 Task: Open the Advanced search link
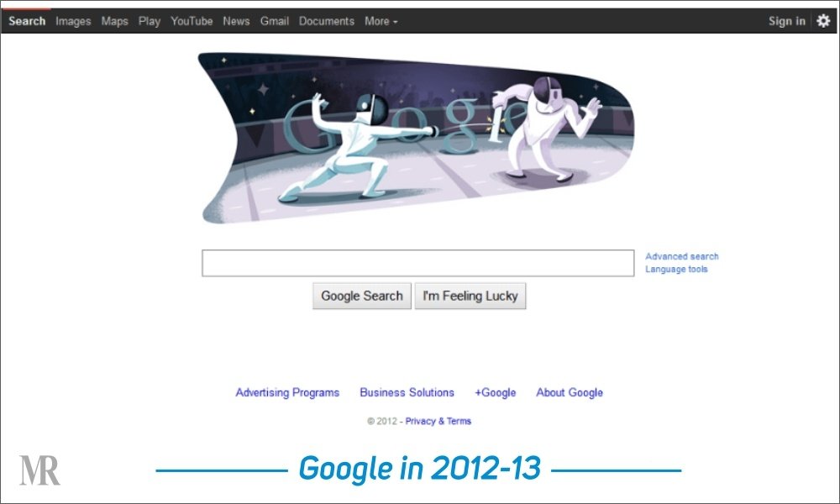point(681,256)
